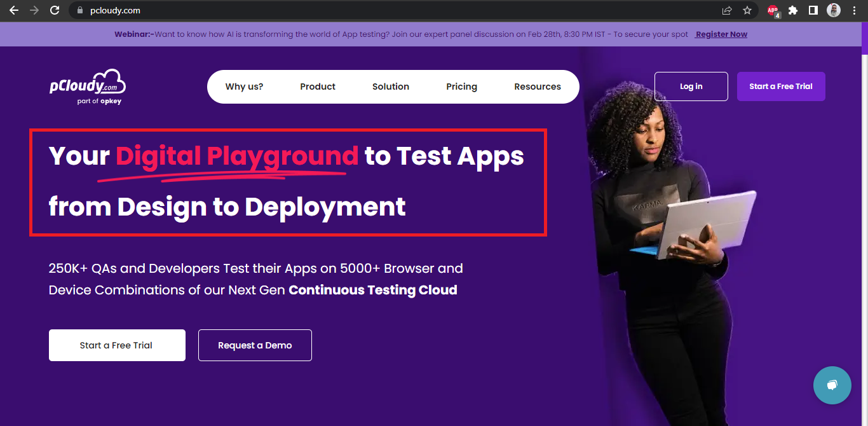Go back with the browser back arrow
The width and height of the screenshot is (868, 426).
tap(14, 10)
